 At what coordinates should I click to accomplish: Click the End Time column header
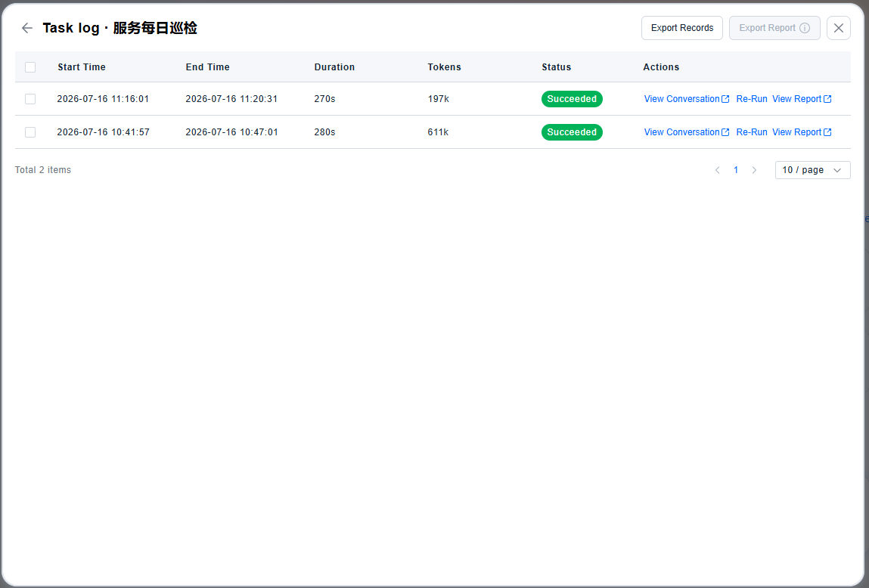(x=207, y=67)
